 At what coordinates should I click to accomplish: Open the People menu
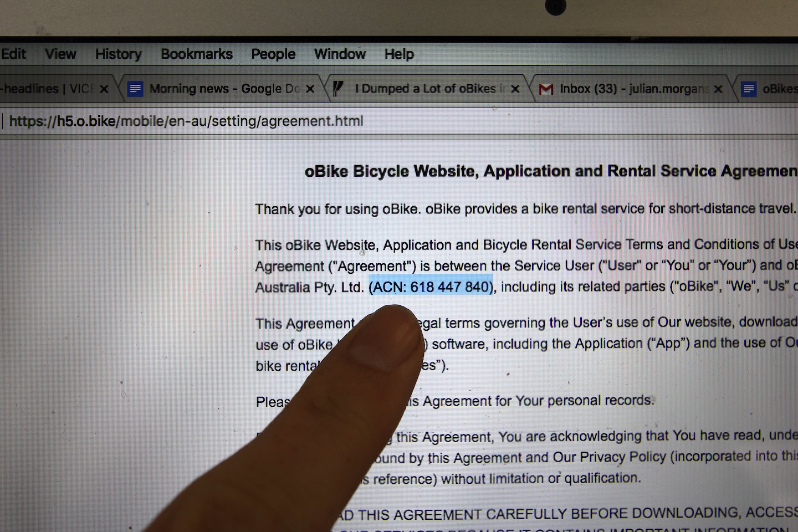coord(273,54)
